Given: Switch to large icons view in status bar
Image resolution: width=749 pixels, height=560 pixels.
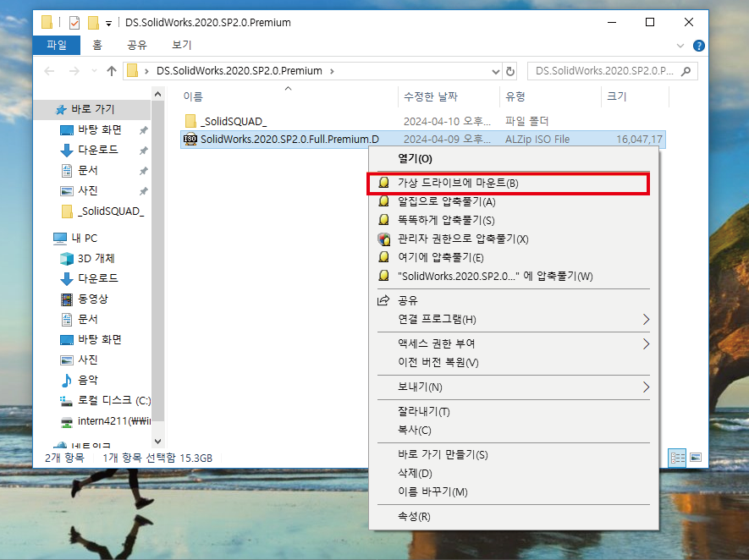Looking at the screenshot, I should click(x=696, y=458).
